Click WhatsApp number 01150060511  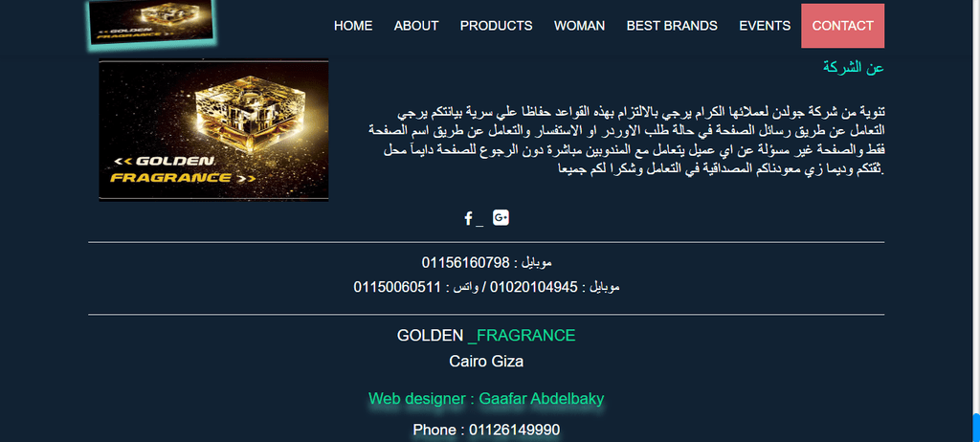click(x=397, y=288)
